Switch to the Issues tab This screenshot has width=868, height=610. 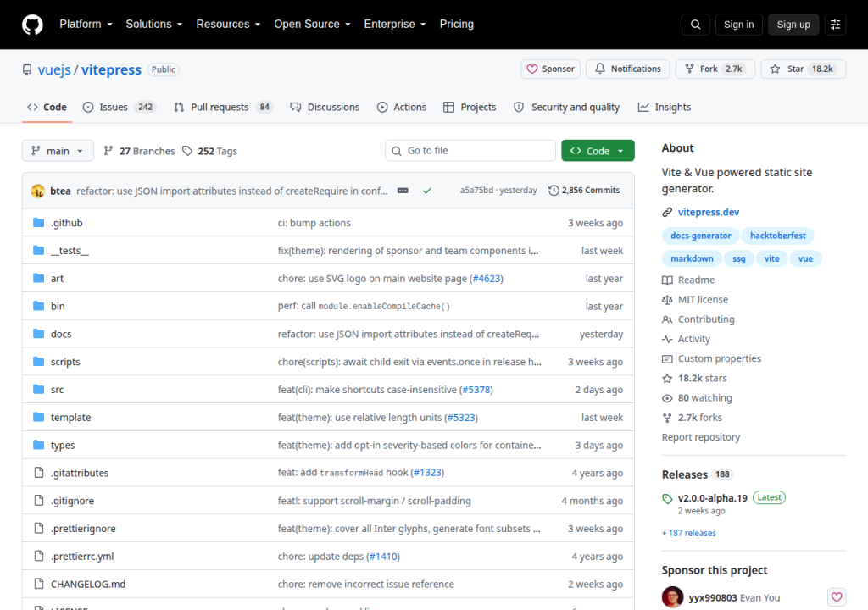[x=120, y=108]
